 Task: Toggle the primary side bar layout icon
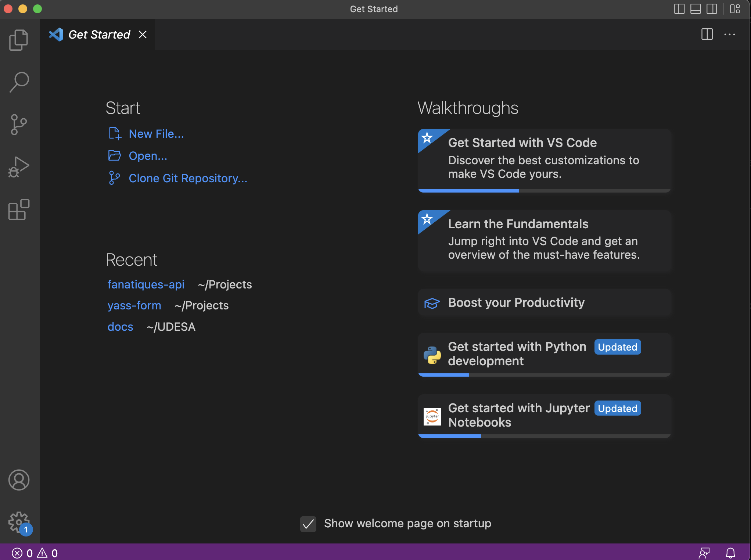click(679, 9)
